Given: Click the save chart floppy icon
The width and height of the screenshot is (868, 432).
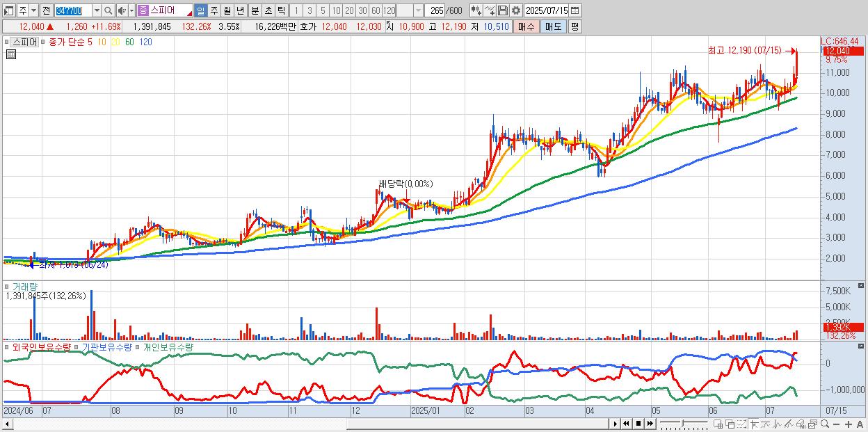Looking at the screenshot, I should pyautogui.click(x=503, y=10).
